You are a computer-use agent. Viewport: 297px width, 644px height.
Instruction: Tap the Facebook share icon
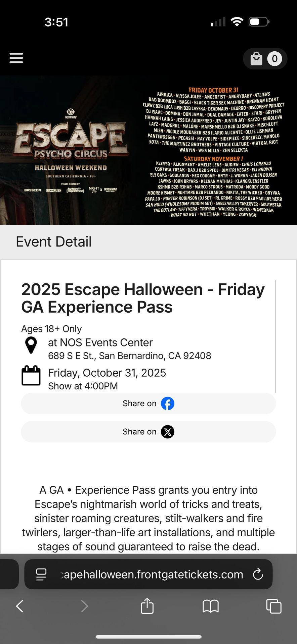168,404
